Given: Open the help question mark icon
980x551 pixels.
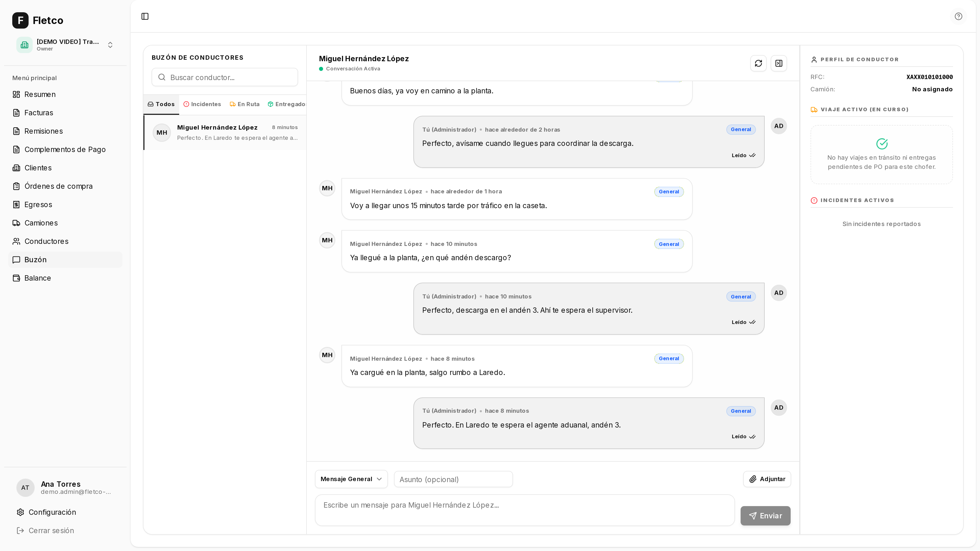Looking at the screenshot, I should pyautogui.click(x=958, y=16).
